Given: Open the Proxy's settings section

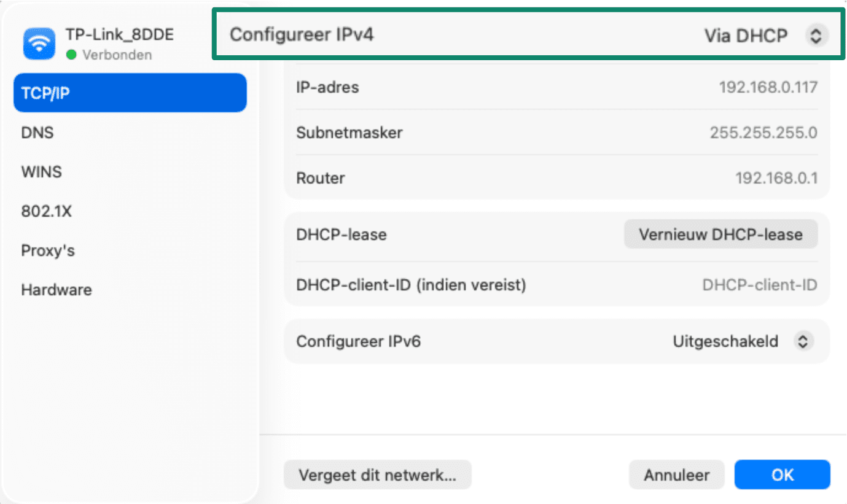Looking at the screenshot, I should 47,250.
